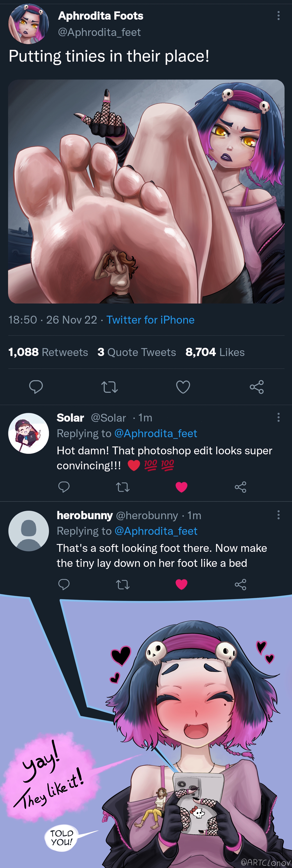
Task: Open Solar's profile picture
Action: pos(29,433)
